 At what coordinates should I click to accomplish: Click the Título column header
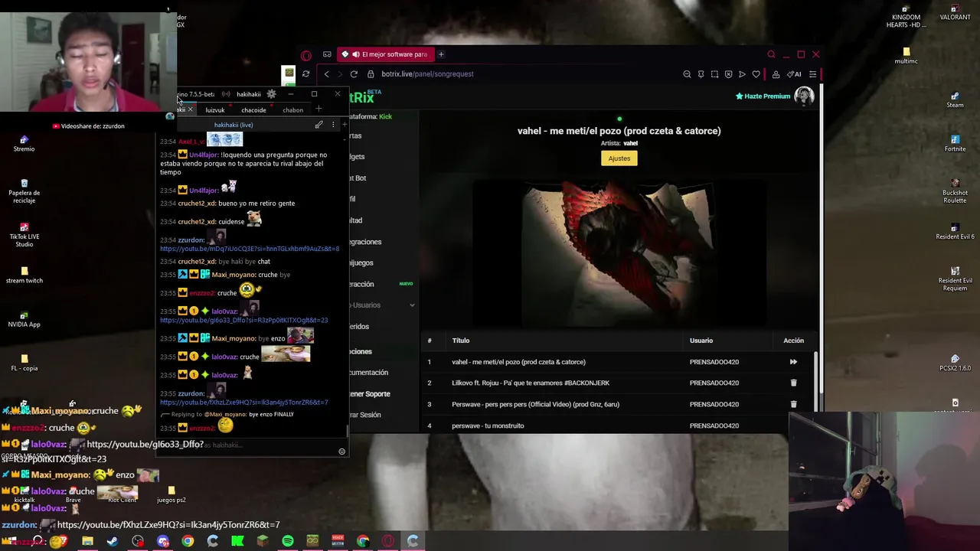point(461,341)
